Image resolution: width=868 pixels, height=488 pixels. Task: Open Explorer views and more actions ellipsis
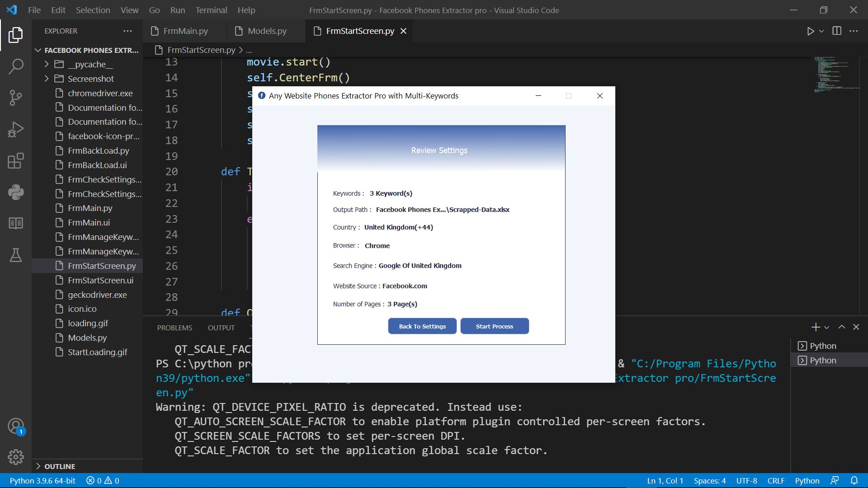click(x=128, y=31)
